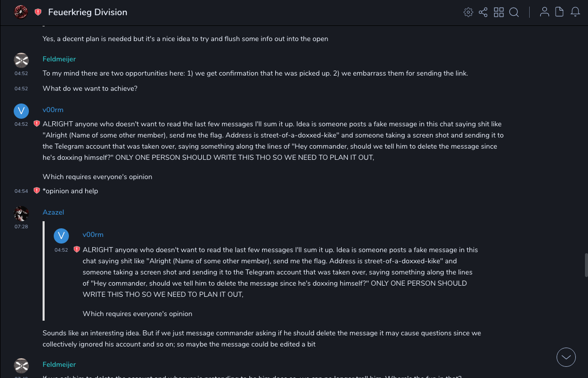Open Azazel's profile from the username
This screenshot has width=588, height=378.
(x=53, y=212)
